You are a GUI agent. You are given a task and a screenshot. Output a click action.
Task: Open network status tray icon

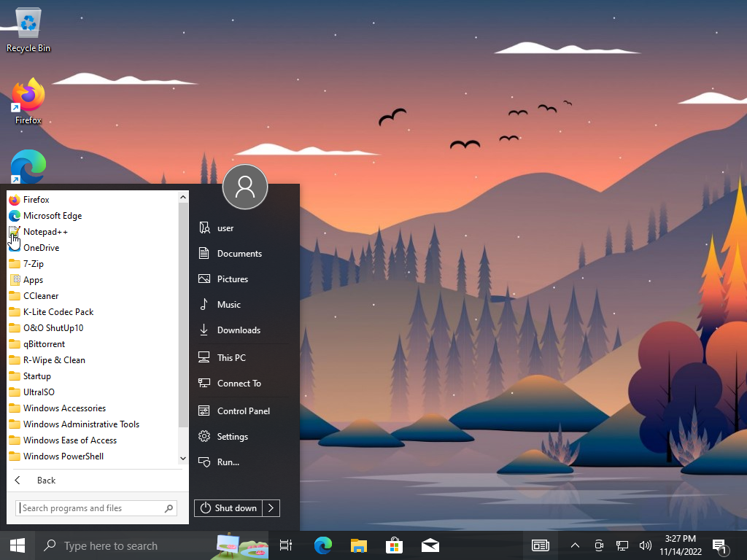pyautogui.click(x=622, y=545)
